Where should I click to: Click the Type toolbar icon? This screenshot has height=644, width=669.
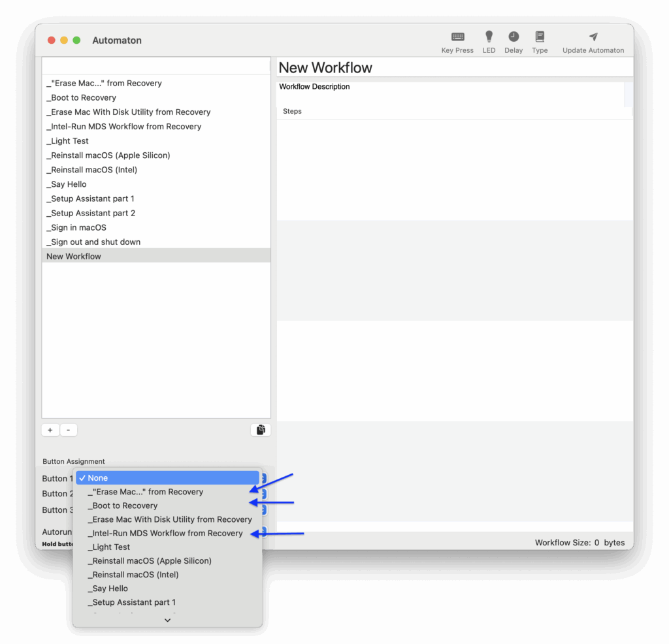tap(540, 37)
